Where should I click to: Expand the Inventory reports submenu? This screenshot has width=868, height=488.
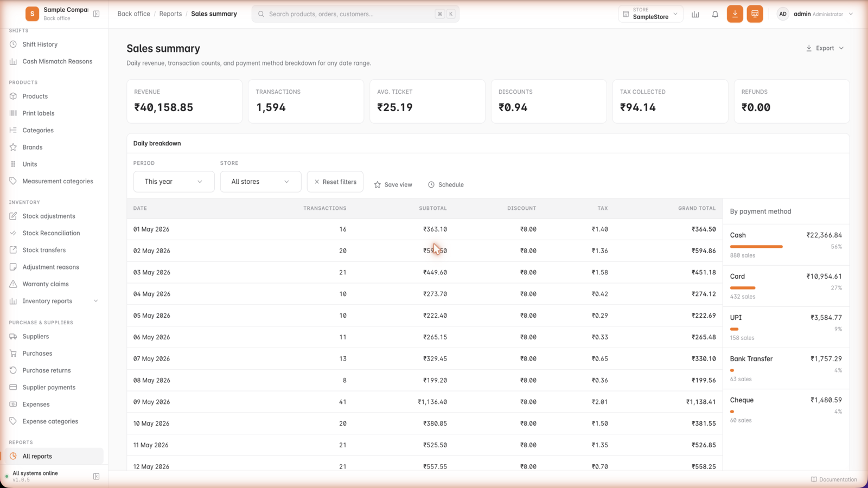pos(96,301)
